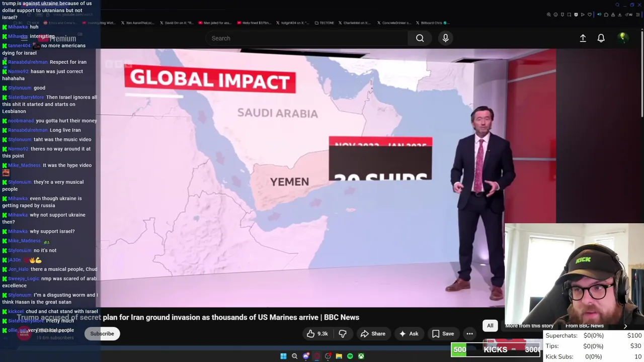Select the From BBC News chip
The height and width of the screenshot is (362, 644).
coord(585,325)
